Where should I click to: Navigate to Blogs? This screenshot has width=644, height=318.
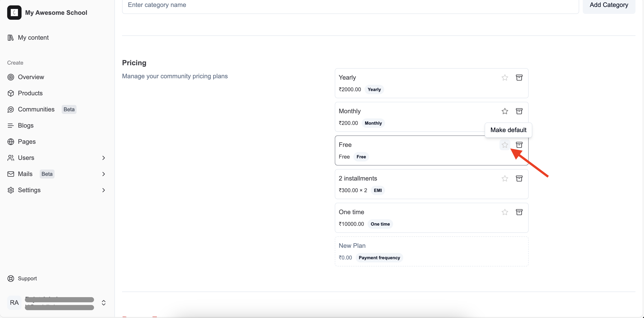20,125
